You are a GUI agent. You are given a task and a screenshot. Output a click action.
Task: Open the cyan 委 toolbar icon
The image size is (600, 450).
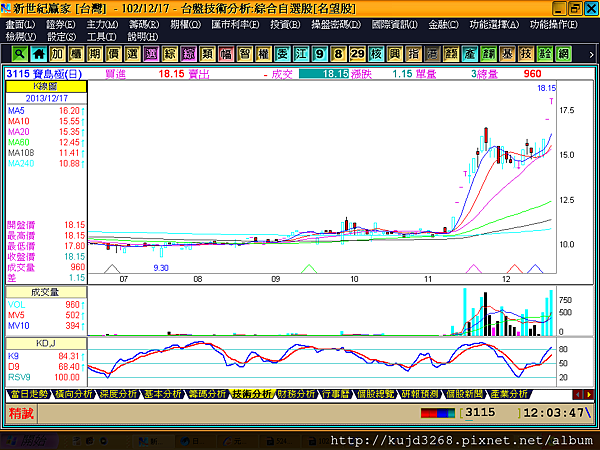282,54
